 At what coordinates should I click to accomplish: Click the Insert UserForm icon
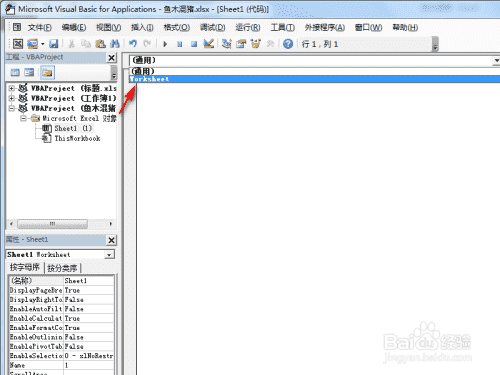click(32, 44)
